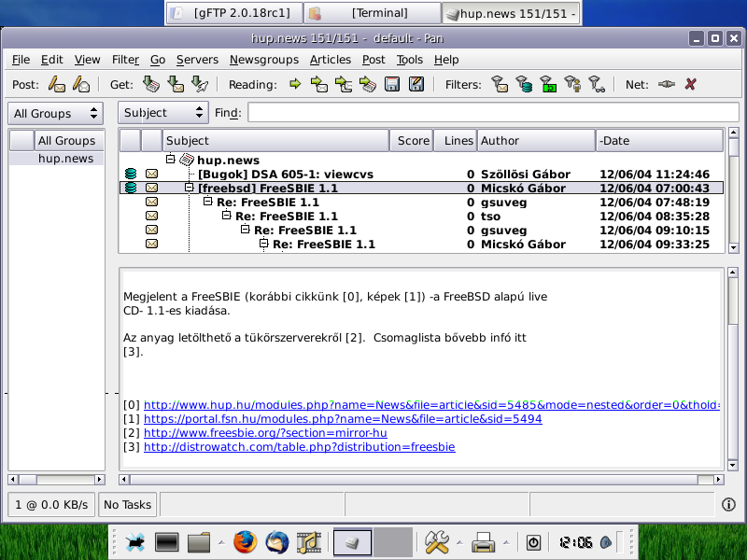Open the terminal launcher in bottom panel

click(x=167, y=542)
